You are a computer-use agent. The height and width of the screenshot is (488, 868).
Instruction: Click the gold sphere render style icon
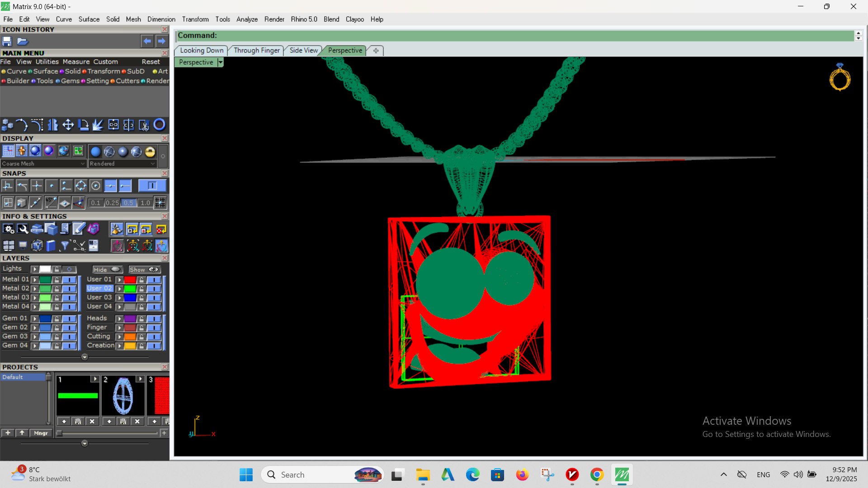coord(150,152)
